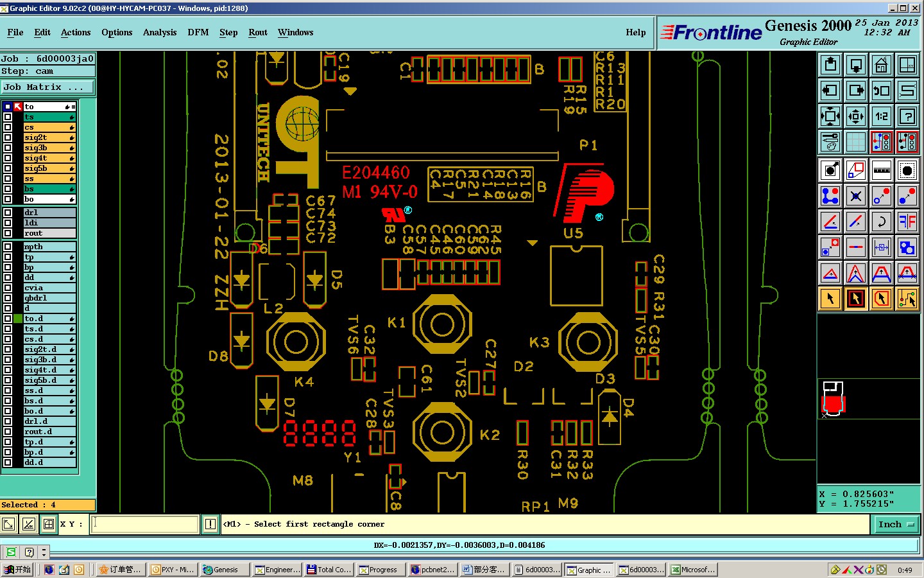This screenshot has height=578, width=924.
Task: Click the zoom-out down-arrow box icon
Action: (x=856, y=65)
